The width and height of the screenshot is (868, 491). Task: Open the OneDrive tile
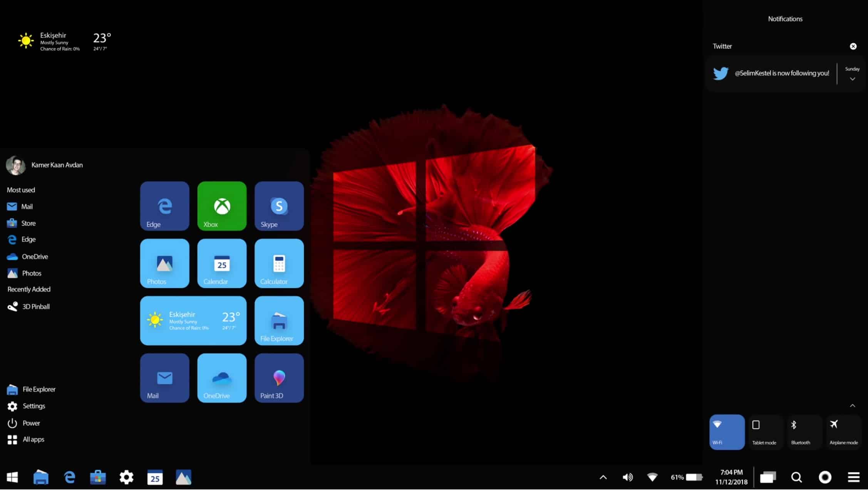[222, 377]
